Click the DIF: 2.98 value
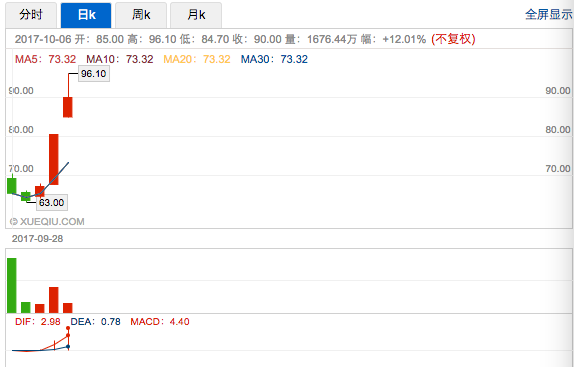 pyautogui.click(x=38, y=322)
